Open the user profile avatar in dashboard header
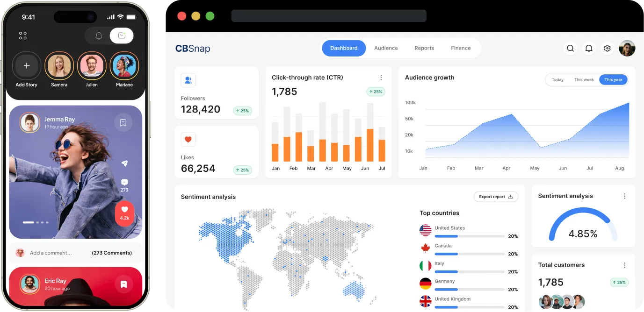The width and height of the screenshot is (644, 312). tap(627, 48)
